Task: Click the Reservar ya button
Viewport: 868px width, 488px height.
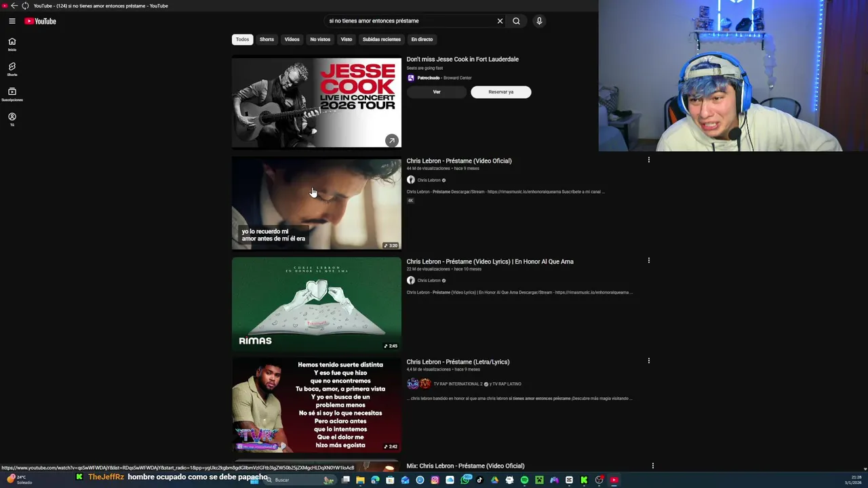Action: 501,92
